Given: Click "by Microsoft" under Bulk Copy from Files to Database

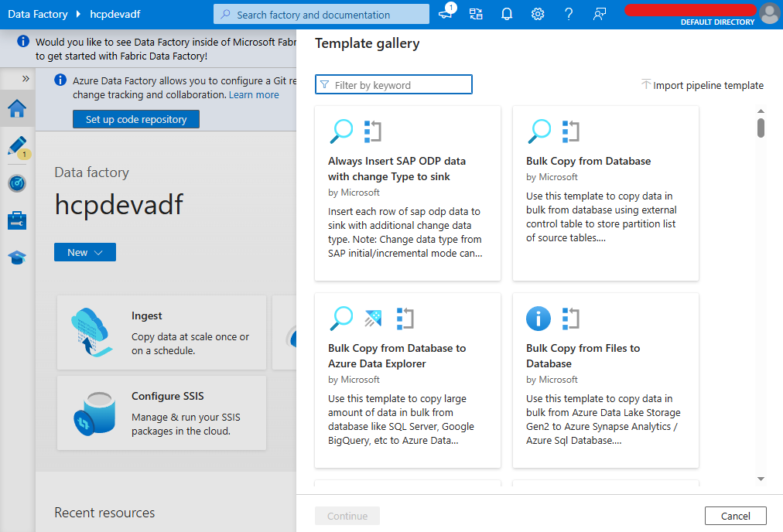Looking at the screenshot, I should [552, 380].
